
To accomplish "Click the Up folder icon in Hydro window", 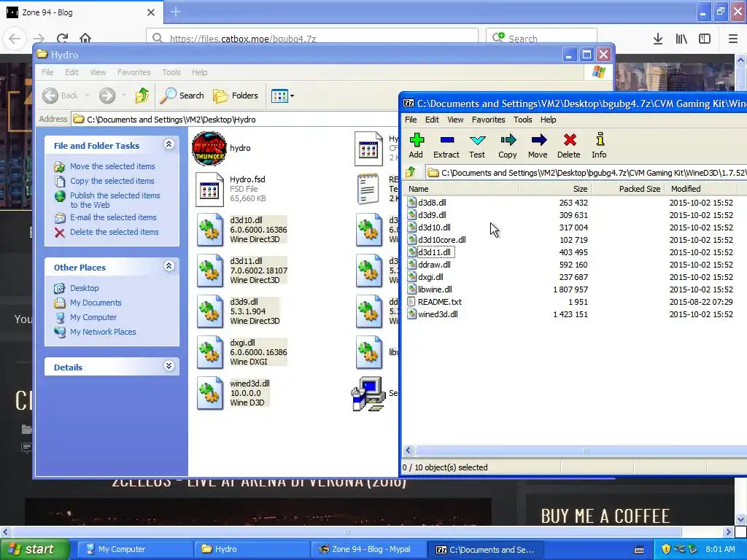I will pos(142,96).
